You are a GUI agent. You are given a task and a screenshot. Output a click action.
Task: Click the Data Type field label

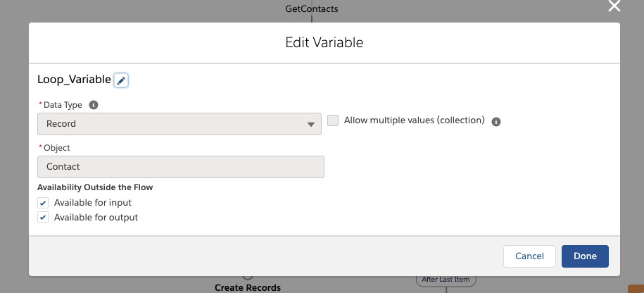[63, 105]
